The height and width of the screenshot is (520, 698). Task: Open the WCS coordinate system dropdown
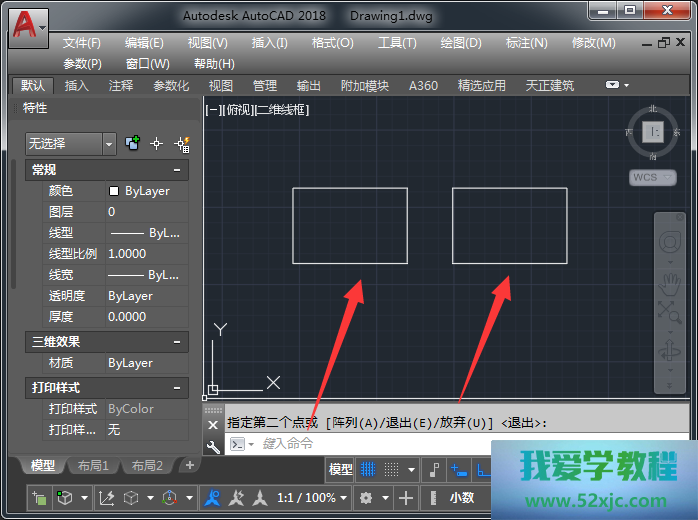coord(652,178)
